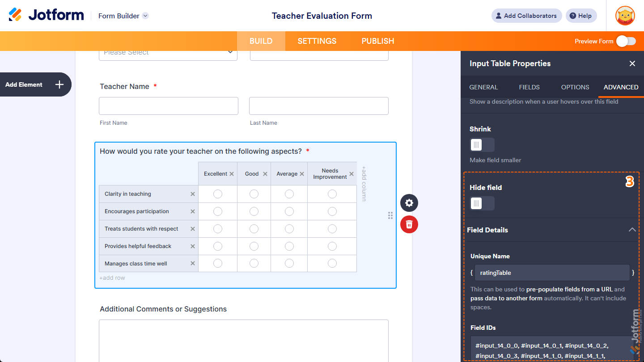Click the Help button
This screenshot has height=362, width=644.
[581, 16]
